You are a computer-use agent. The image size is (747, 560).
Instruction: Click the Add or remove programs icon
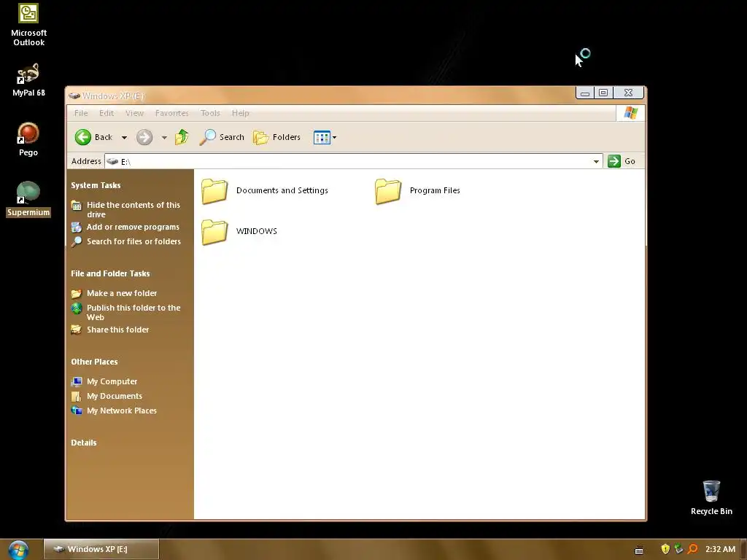[x=76, y=227]
